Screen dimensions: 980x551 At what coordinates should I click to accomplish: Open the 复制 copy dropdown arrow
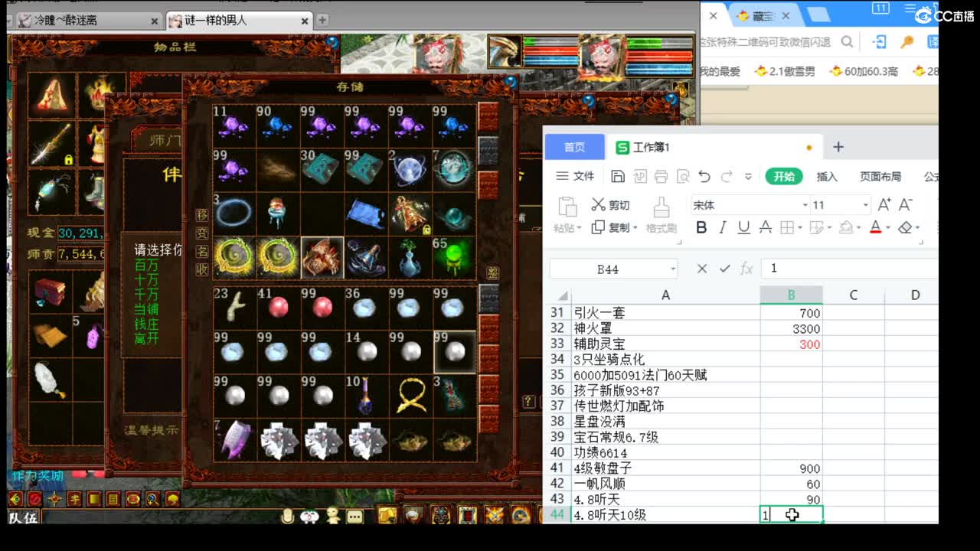[634, 228]
